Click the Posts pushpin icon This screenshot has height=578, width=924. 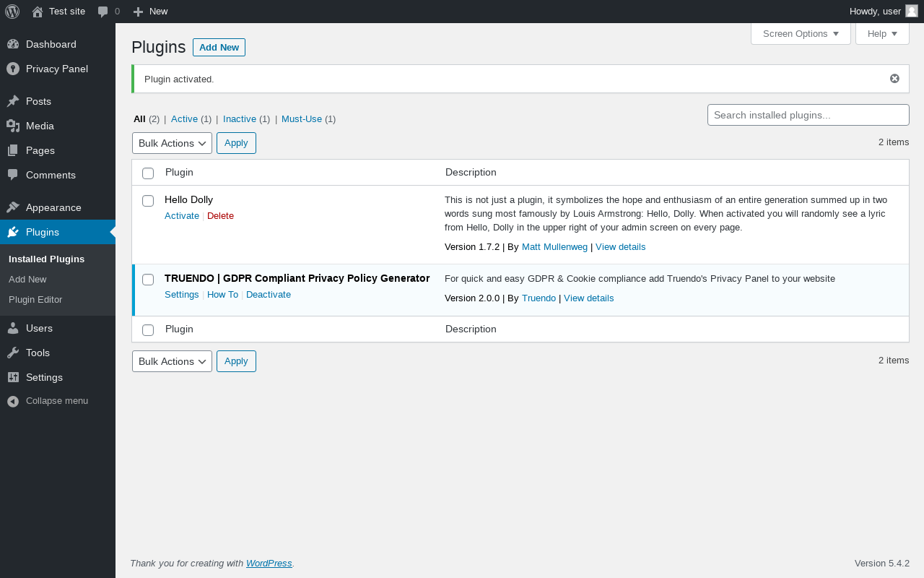[13, 101]
